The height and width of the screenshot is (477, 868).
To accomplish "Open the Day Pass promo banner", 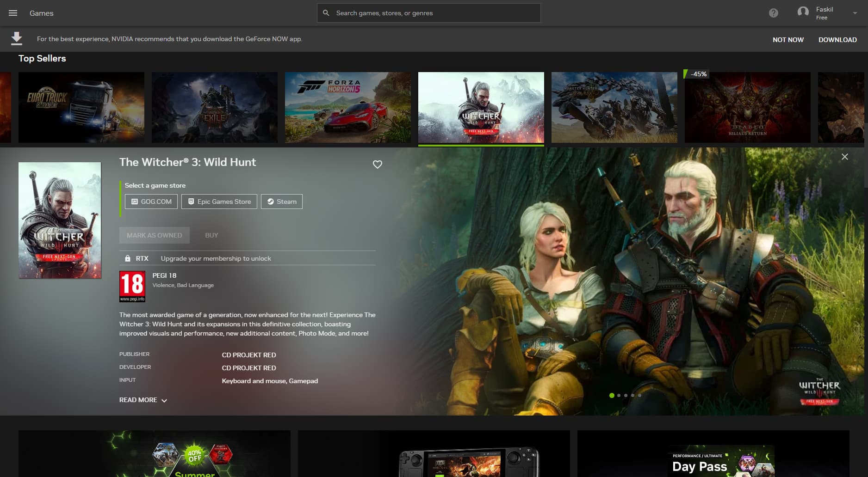I will tap(713, 454).
